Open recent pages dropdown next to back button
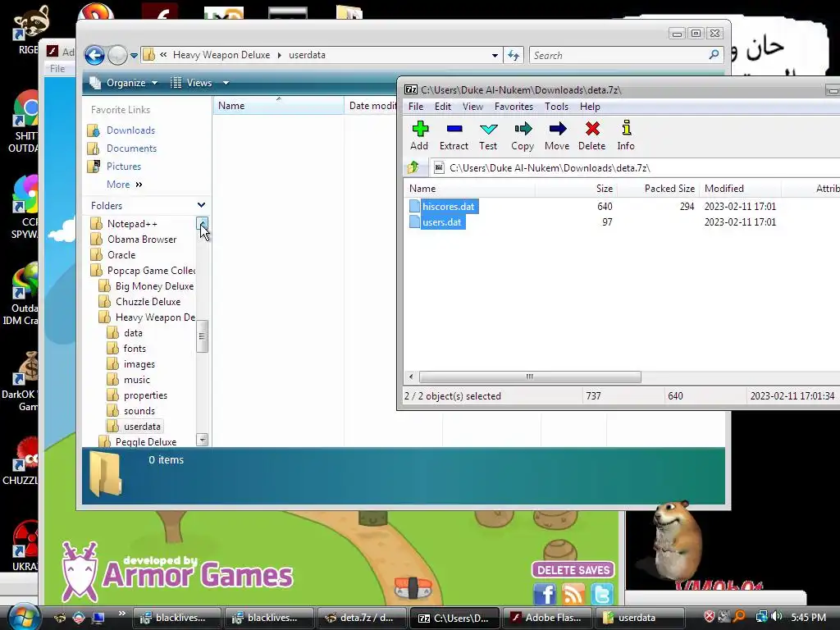The width and height of the screenshot is (840, 630). pos(134,55)
